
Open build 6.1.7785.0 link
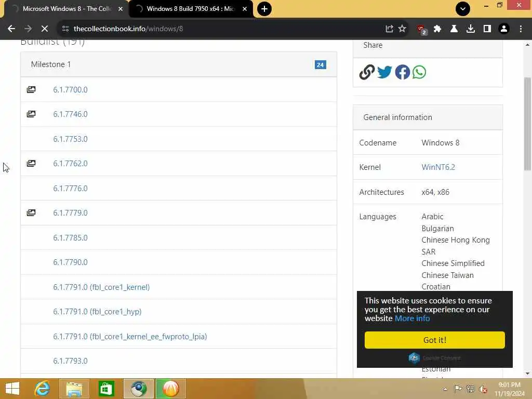tap(70, 238)
